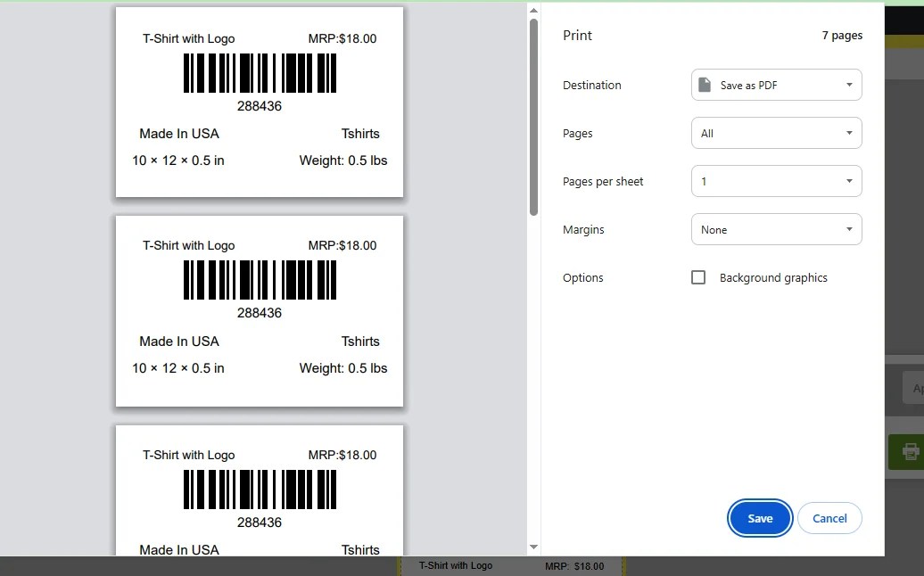
Task: Click the preview scrollbar up arrow
Action: click(x=533, y=11)
